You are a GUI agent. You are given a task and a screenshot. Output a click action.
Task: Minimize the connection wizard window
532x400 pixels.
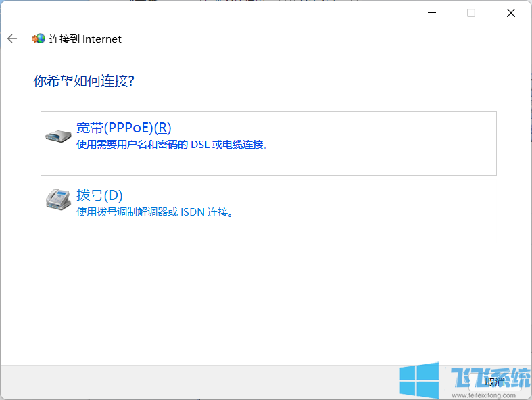[431, 13]
